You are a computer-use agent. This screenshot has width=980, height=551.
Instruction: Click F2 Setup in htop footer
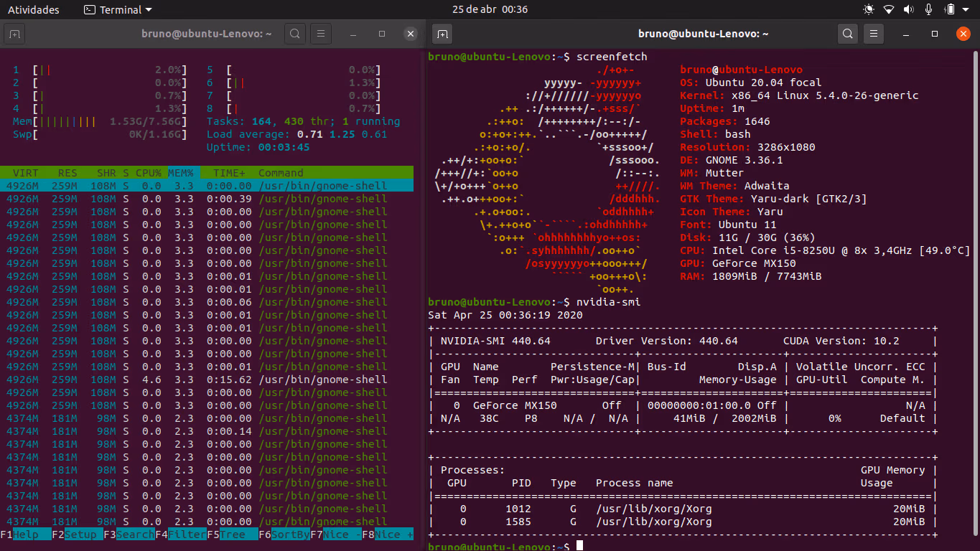click(78, 534)
